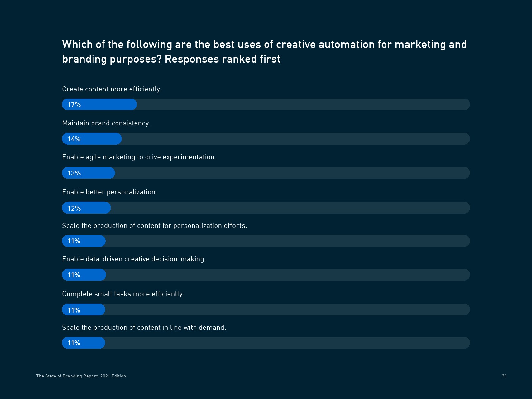Screen dimensions: 532x399
Task: Click the 12% better personalization bar
Action: [x=86, y=208]
